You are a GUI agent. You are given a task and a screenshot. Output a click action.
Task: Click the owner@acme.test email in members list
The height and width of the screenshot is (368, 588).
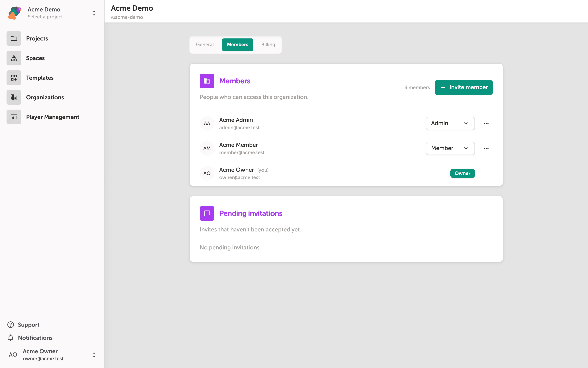[239, 177]
